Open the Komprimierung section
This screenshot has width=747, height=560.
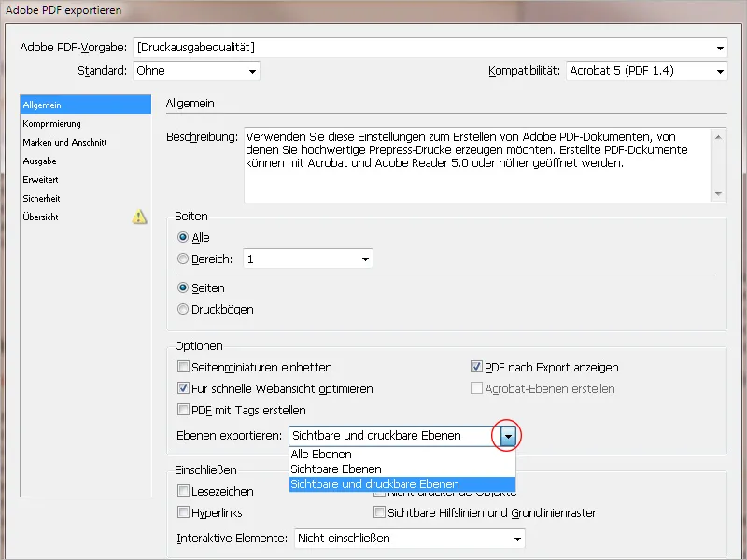tap(86, 124)
